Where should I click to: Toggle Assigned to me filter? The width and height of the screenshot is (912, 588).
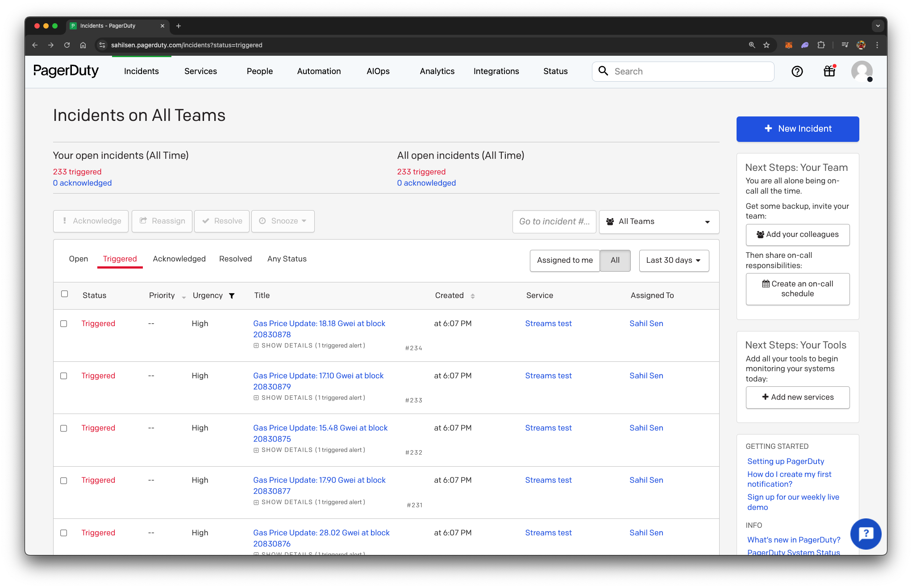[565, 261]
